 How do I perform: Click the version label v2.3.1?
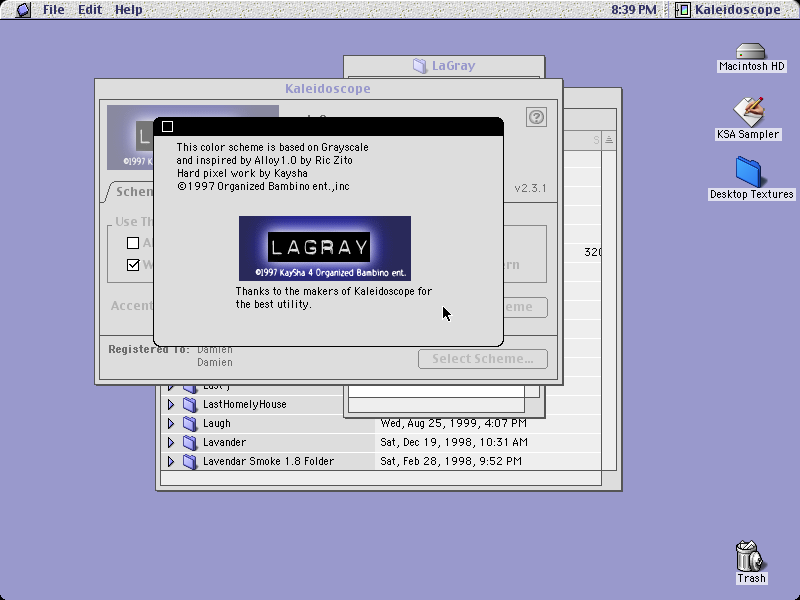click(530, 188)
